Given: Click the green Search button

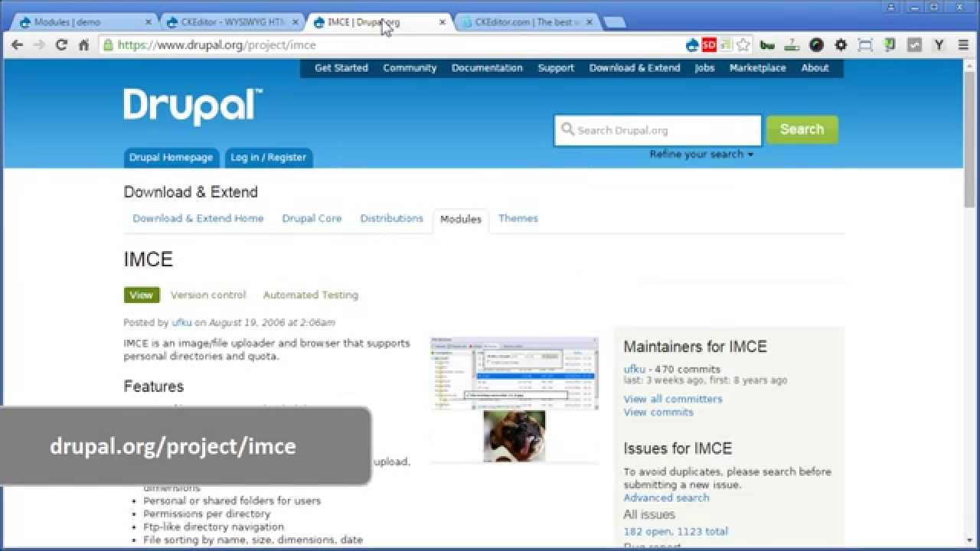Looking at the screenshot, I should (802, 129).
